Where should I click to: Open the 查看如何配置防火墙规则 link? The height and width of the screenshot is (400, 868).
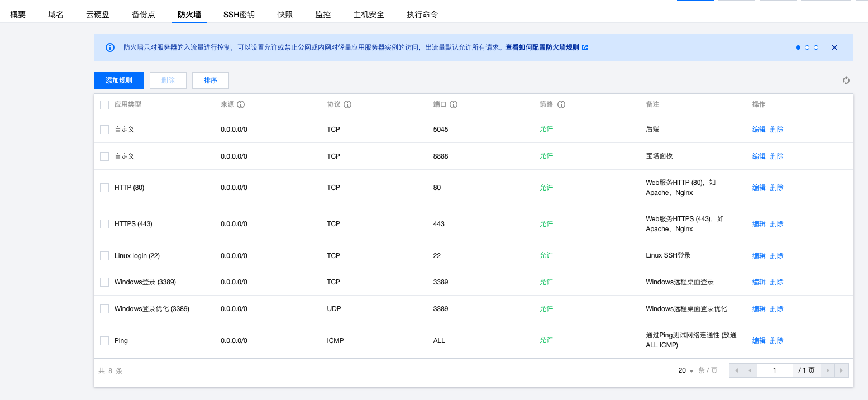pos(542,47)
